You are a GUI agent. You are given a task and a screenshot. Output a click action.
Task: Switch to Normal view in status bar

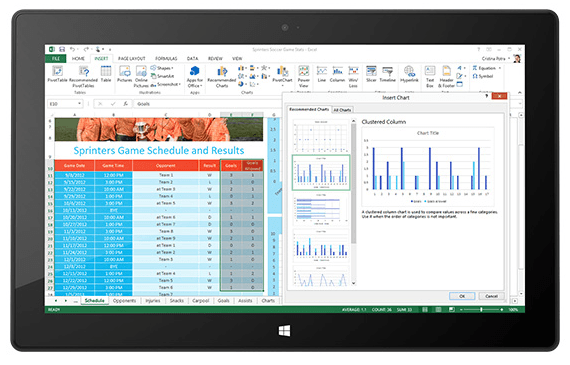click(x=425, y=309)
